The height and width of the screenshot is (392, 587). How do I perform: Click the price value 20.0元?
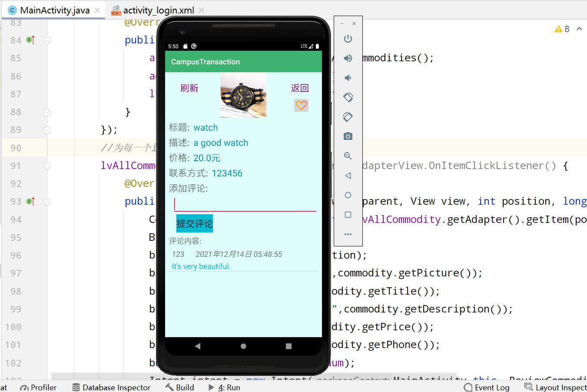207,158
